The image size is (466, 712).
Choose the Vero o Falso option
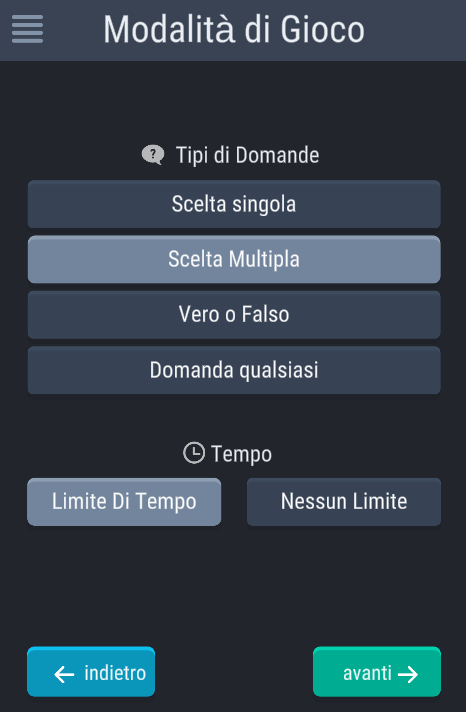pyautogui.click(x=234, y=315)
